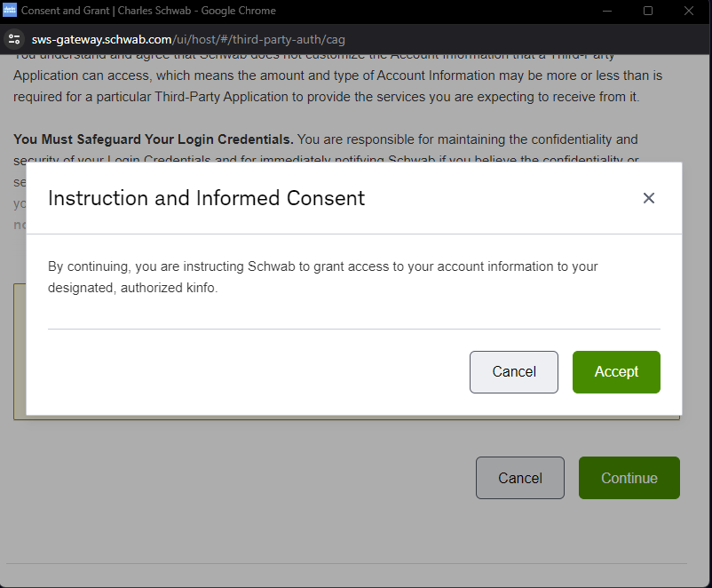Open site information icon in address bar

tap(14, 40)
